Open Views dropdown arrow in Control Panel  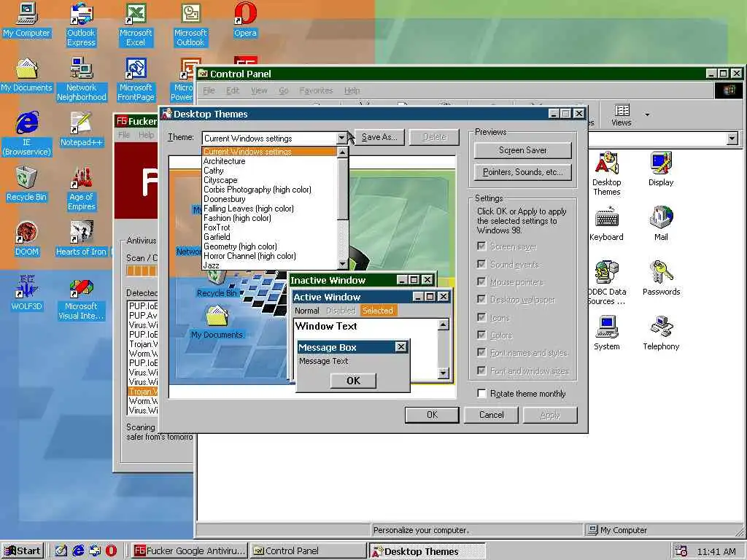[x=647, y=114]
